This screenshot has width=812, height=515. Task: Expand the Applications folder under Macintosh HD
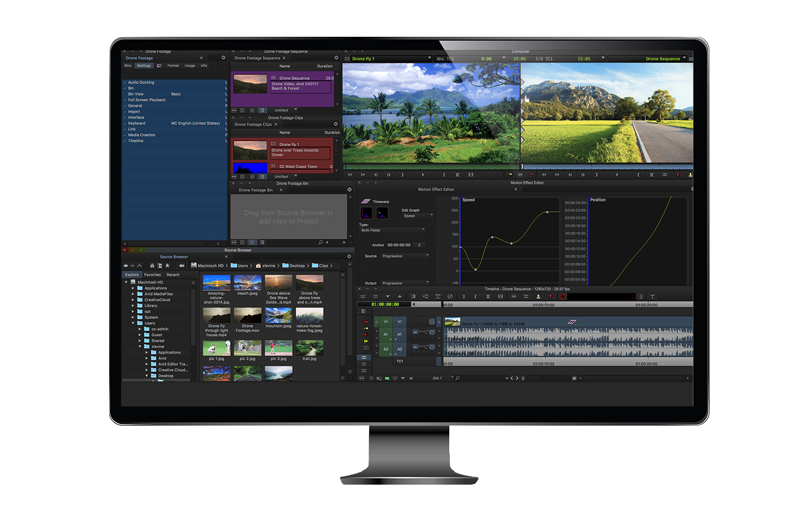(x=133, y=288)
